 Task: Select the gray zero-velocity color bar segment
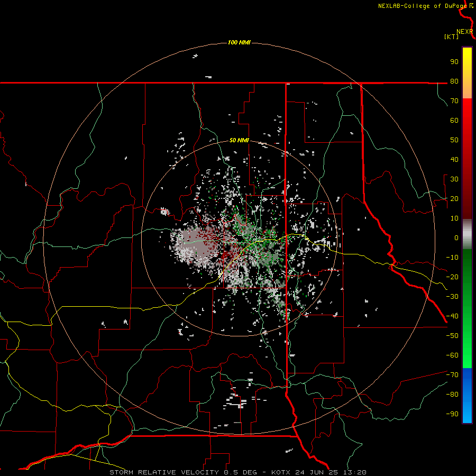point(467,234)
